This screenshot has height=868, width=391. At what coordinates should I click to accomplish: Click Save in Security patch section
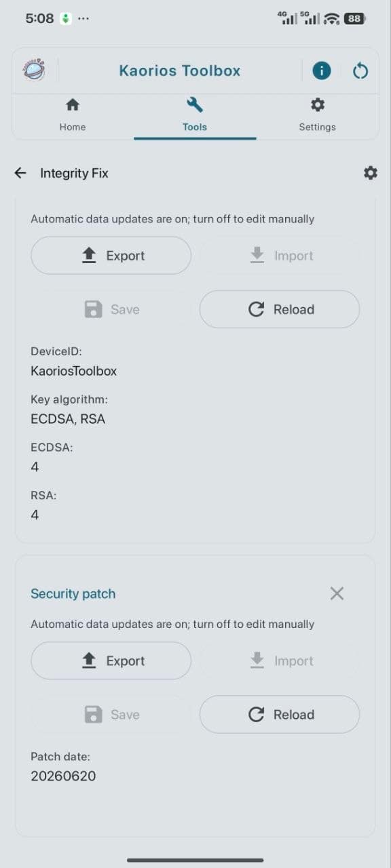pyautogui.click(x=111, y=714)
